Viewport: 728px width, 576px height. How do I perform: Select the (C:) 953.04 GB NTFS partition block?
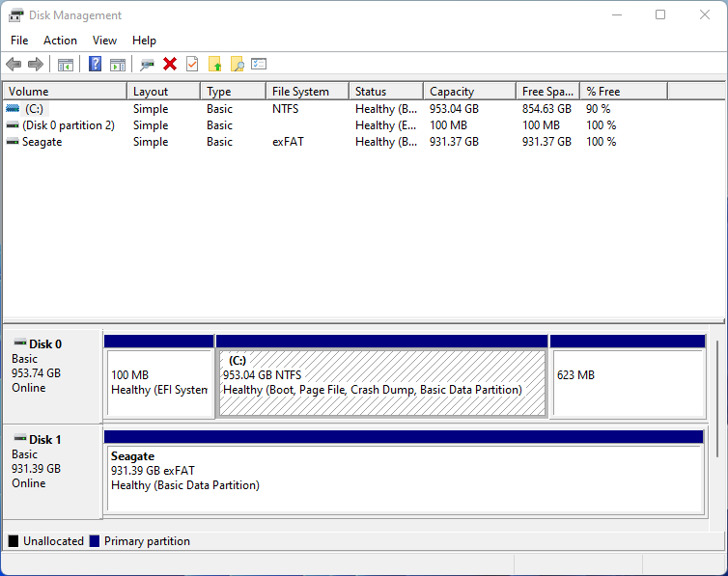pos(381,376)
